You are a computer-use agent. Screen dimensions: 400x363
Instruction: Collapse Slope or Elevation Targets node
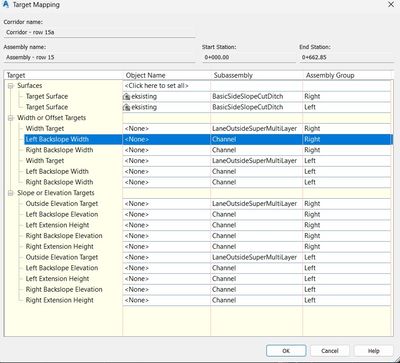pyautogui.click(x=11, y=193)
